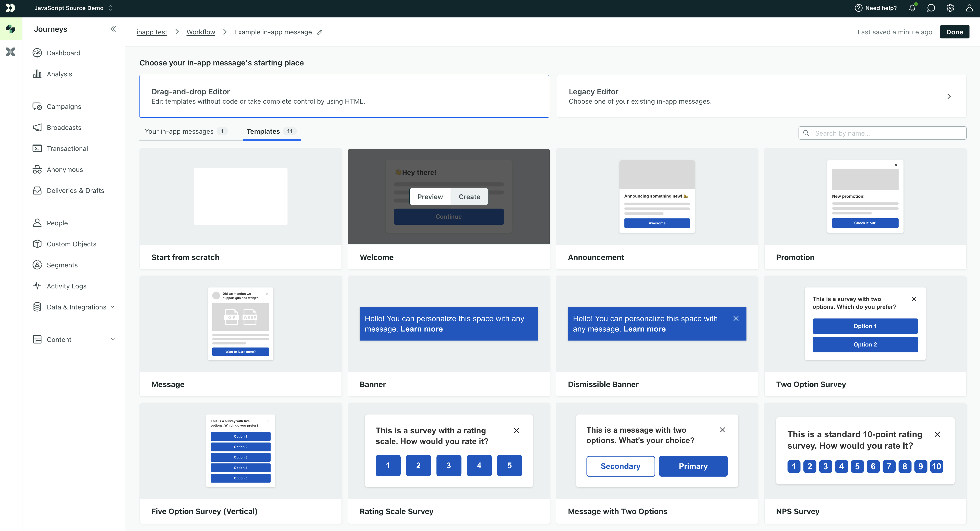The height and width of the screenshot is (531, 980).
Task: Open Dashboard from the sidebar
Action: point(63,53)
